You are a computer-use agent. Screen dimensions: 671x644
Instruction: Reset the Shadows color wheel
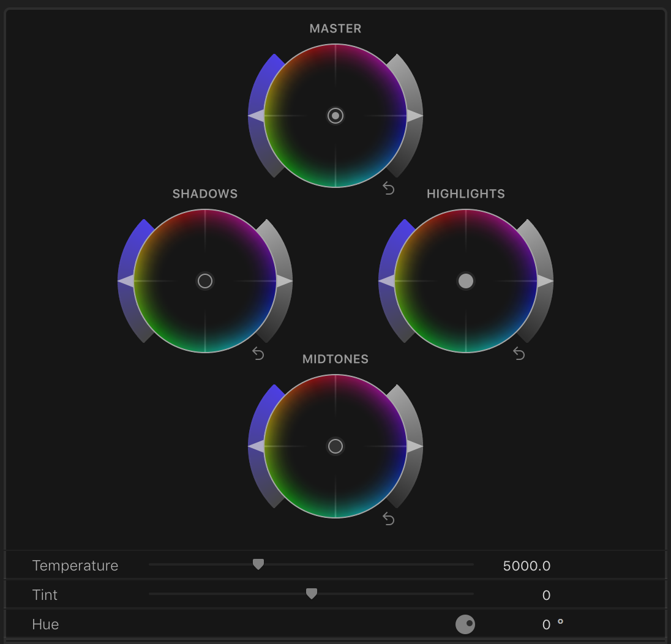click(258, 354)
